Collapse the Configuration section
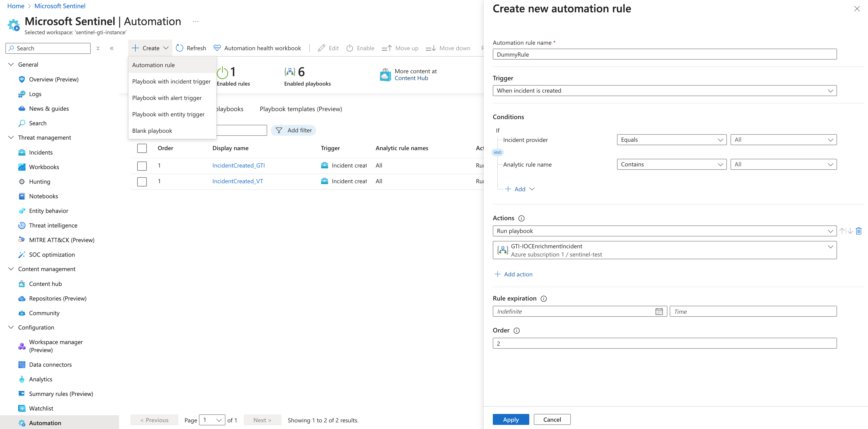Image resolution: width=868 pixels, height=429 pixels. (11, 327)
